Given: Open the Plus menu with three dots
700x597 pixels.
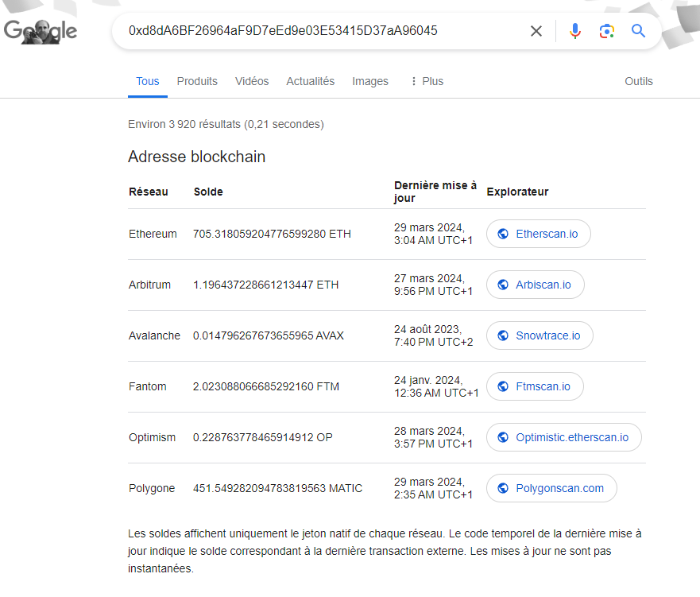Looking at the screenshot, I should (x=426, y=81).
